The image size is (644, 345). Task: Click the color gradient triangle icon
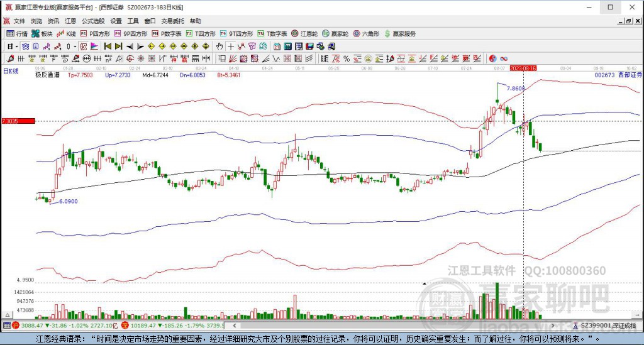(x=94, y=47)
